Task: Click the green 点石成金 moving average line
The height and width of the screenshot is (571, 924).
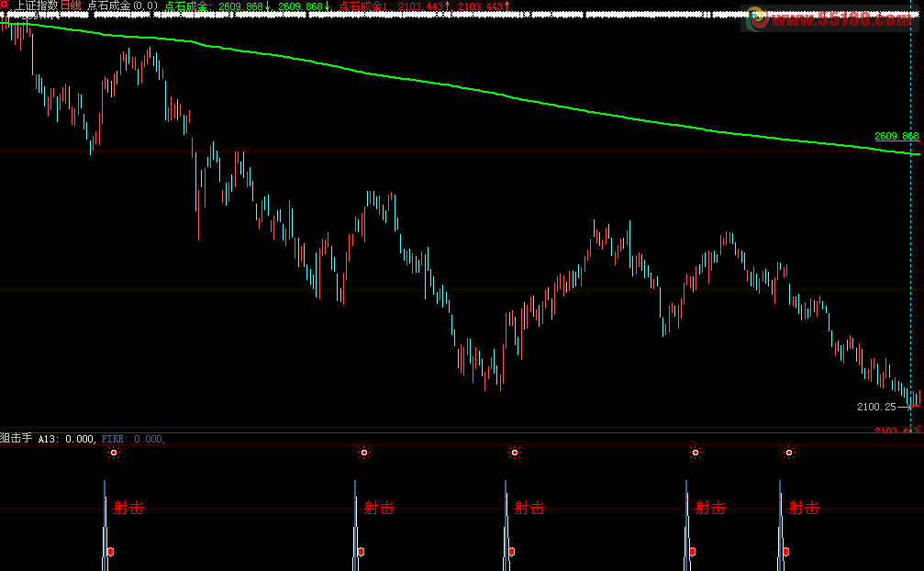Action: click(x=460, y=87)
